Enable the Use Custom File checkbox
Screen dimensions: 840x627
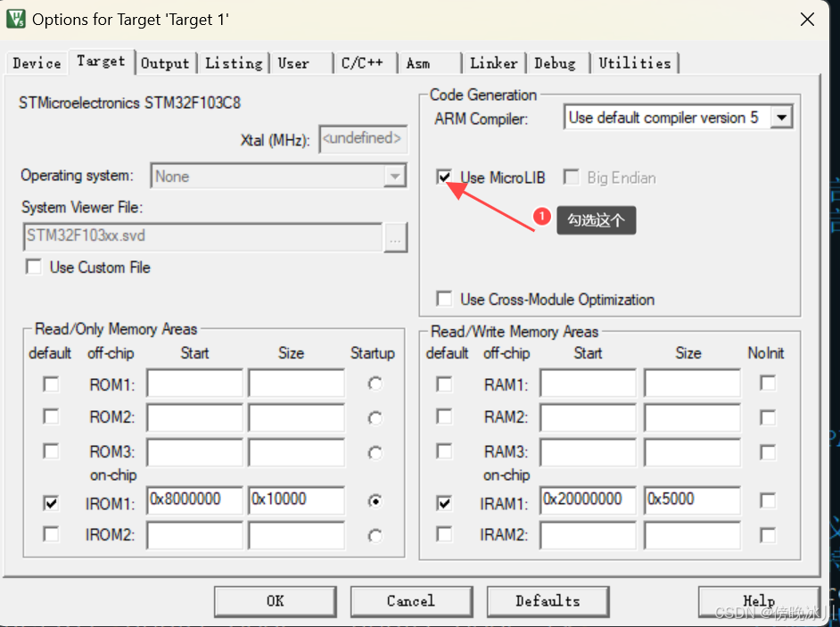tap(33, 267)
